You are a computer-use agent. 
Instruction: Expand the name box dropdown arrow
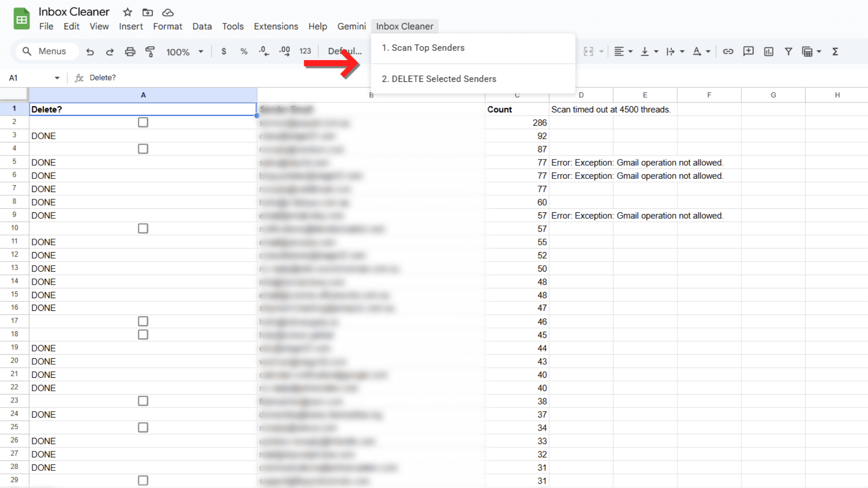(57, 78)
